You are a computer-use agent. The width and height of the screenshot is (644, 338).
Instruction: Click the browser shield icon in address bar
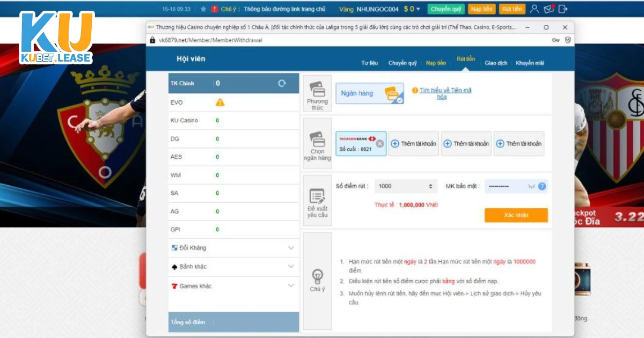(568, 40)
